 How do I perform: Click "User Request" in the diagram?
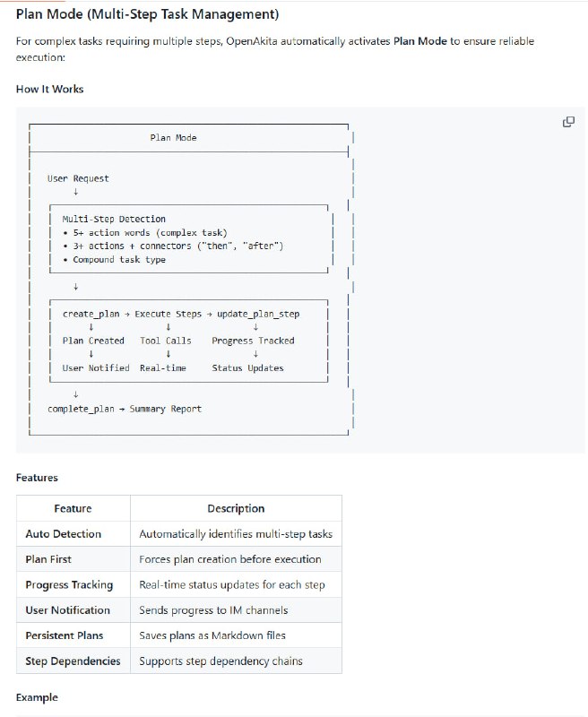coord(78,178)
